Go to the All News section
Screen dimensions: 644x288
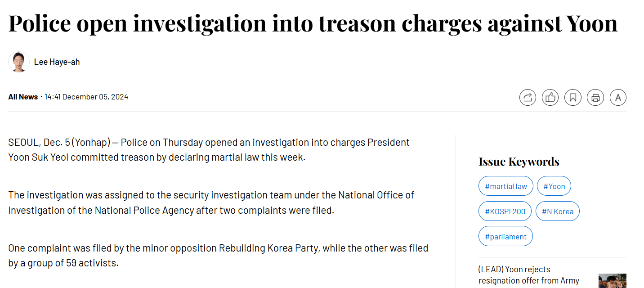click(x=23, y=97)
